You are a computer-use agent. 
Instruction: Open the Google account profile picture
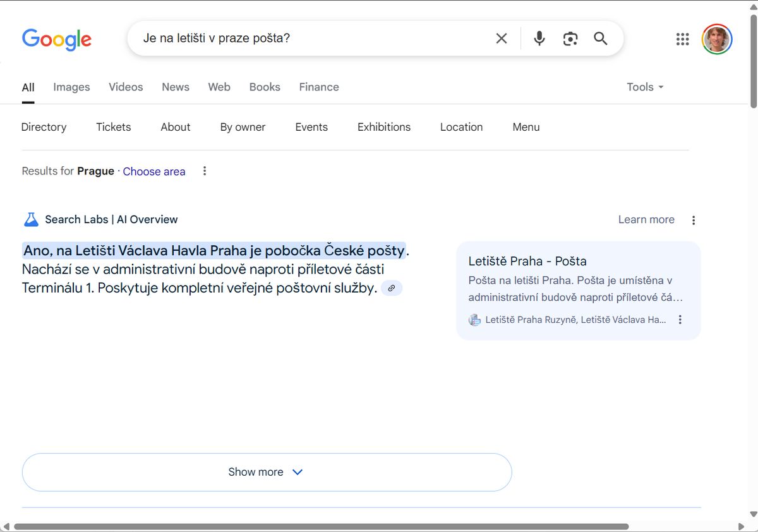tap(717, 39)
